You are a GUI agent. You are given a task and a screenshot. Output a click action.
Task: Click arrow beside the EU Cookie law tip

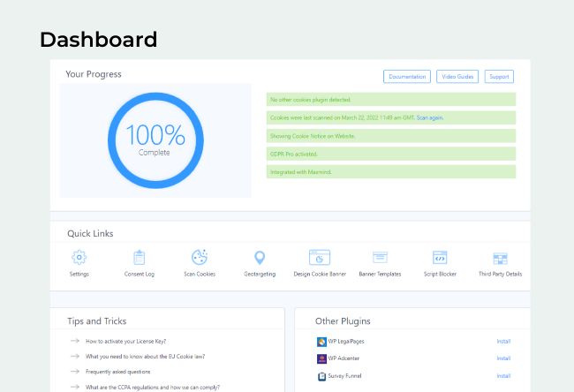tap(75, 356)
